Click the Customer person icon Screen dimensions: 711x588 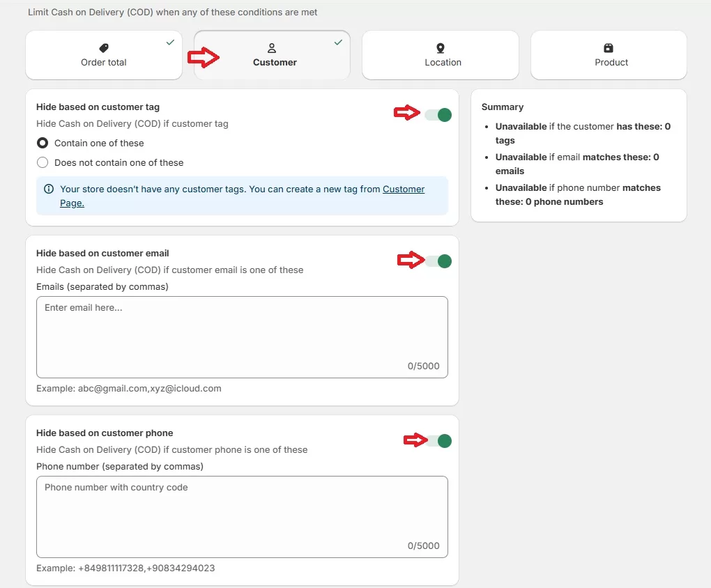tap(272, 47)
